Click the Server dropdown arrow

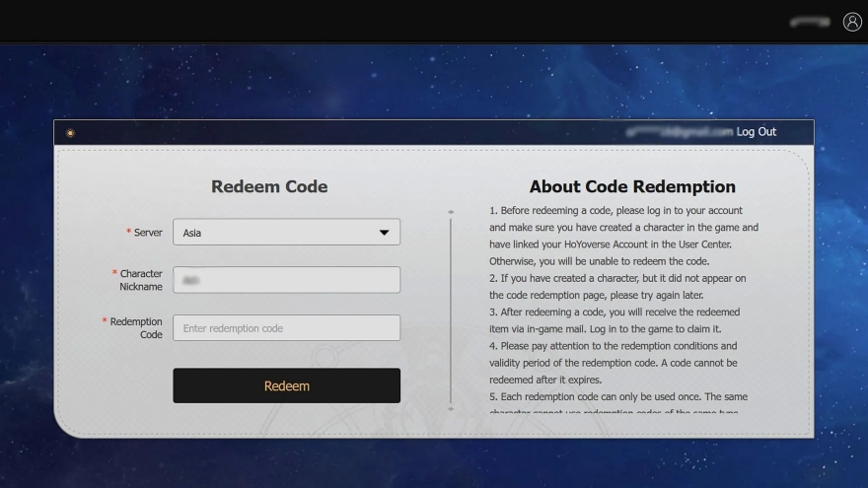(384, 233)
